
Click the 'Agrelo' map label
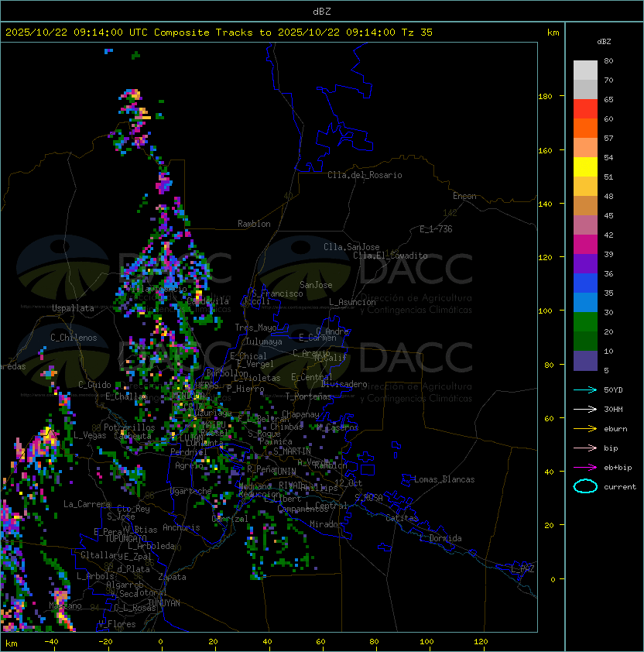click(189, 465)
